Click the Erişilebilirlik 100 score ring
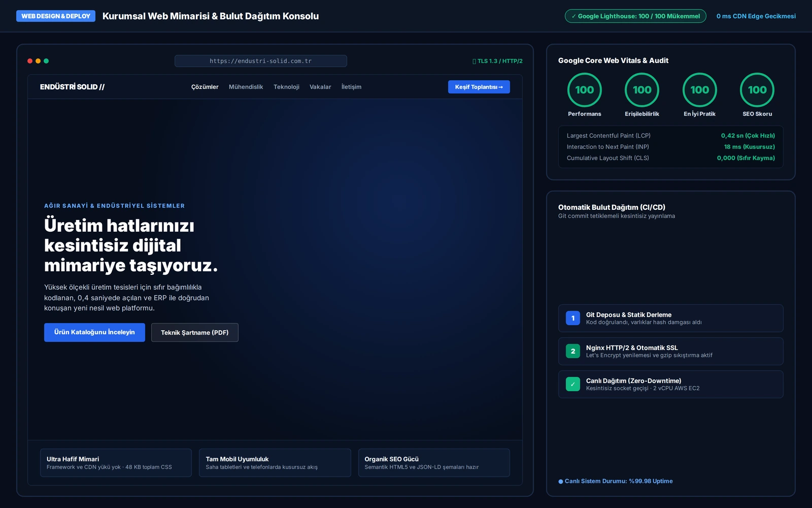The width and height of the screenshot is (812, 508). pyautogui.click(x=642, y=90)
